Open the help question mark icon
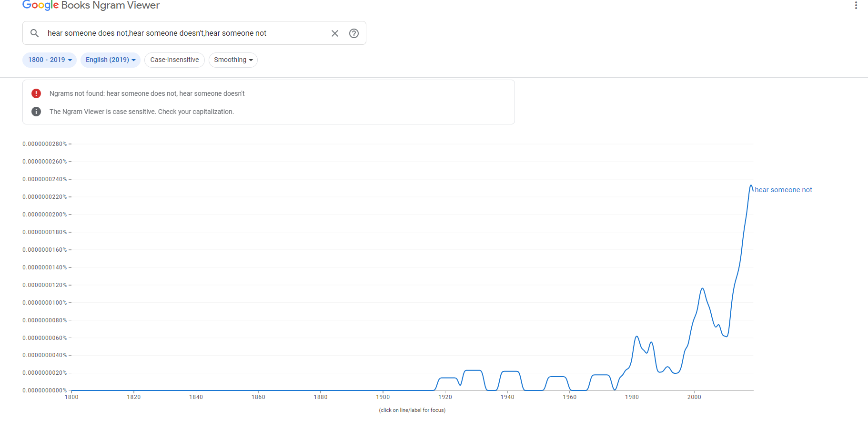868x421 pixels. pyautogui.click(x=354, y=33)
